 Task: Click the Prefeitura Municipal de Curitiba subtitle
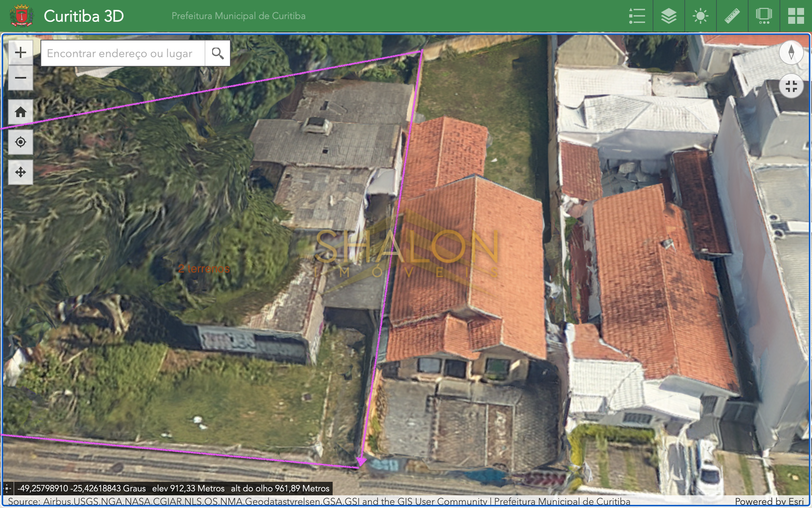tap(238, 16)
